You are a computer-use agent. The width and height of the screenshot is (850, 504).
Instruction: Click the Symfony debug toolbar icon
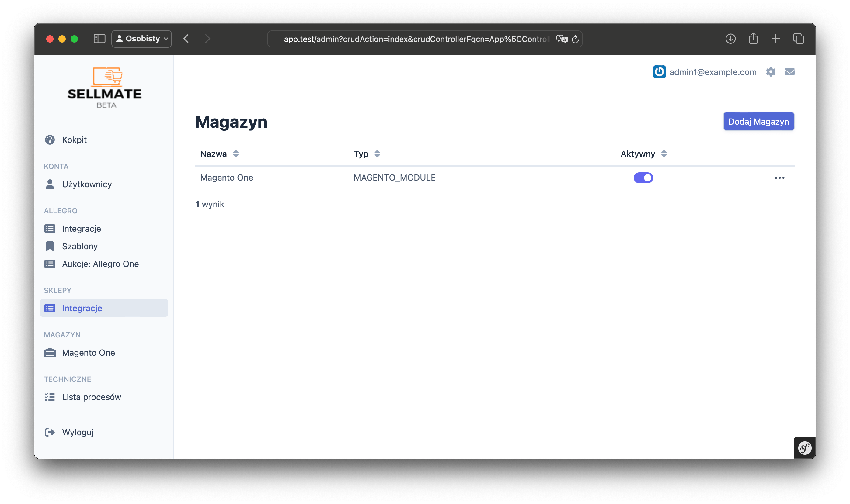804,448
